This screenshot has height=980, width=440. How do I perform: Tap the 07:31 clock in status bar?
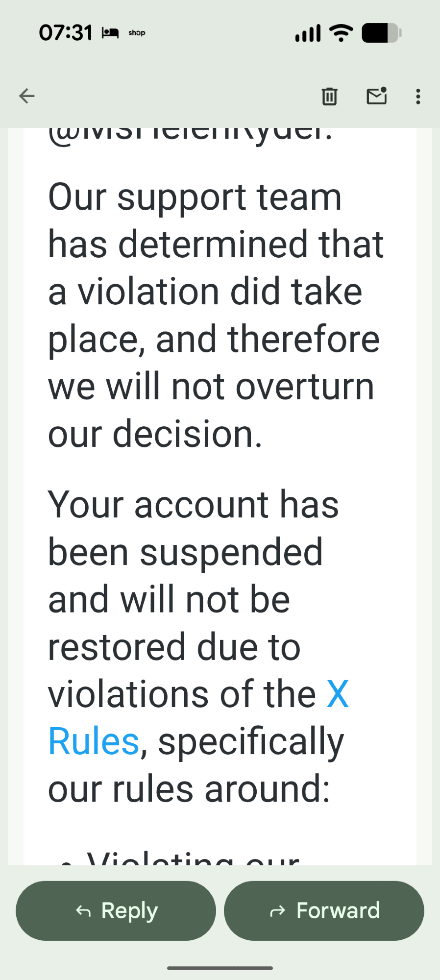[66, 33]
